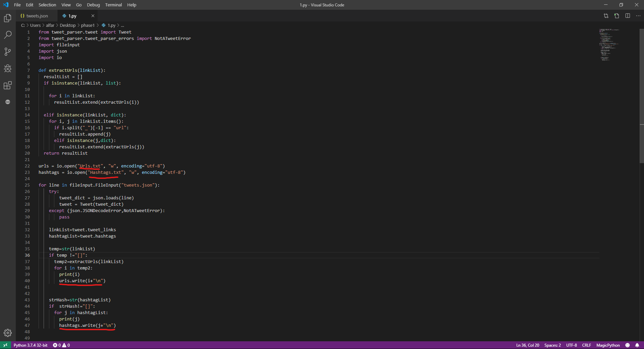
Task: Open the Extensions view
Action: click(8, 85)
